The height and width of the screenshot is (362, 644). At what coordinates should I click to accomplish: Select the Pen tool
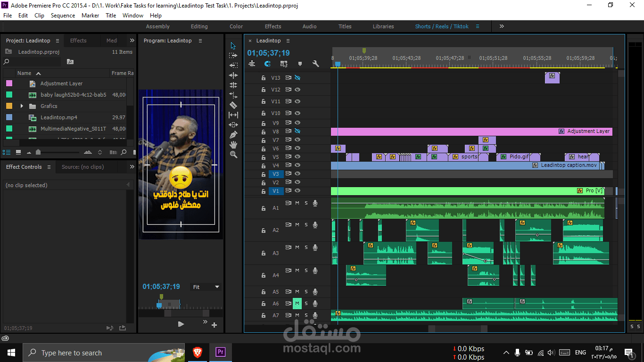233,135
